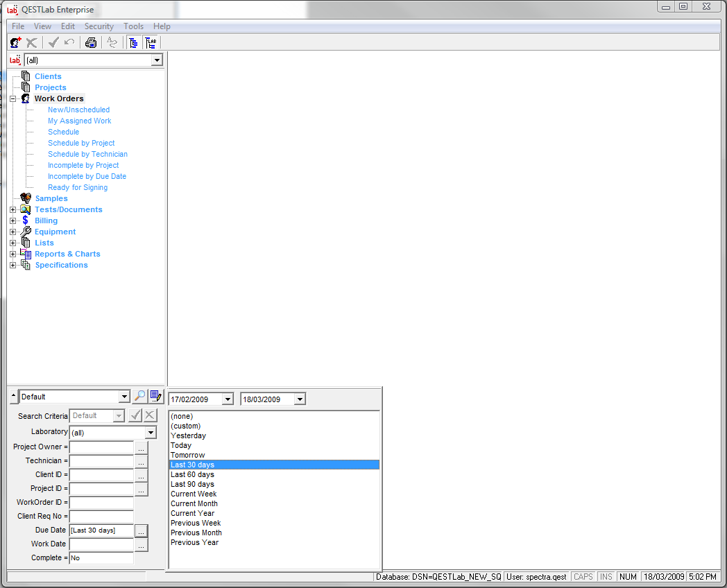The image size is (727, 588).
Task: Collapse the Work Orders tree node
Action: click(x=12, y=99)
